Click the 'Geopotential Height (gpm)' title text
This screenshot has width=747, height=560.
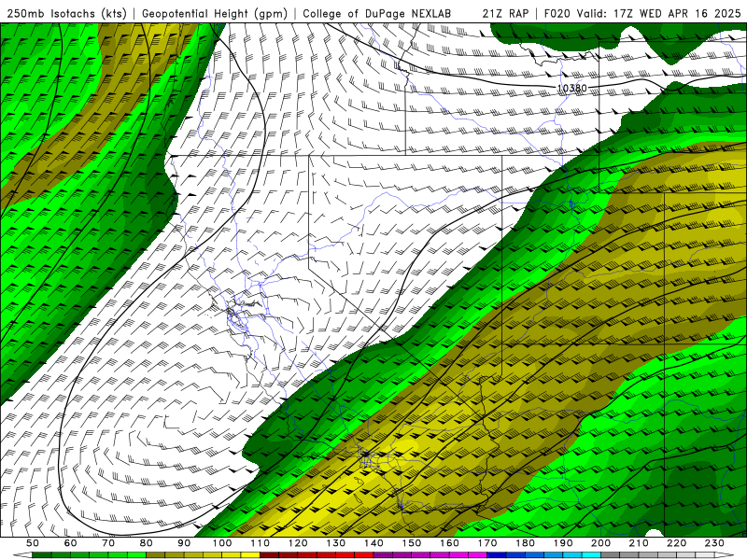215,14
